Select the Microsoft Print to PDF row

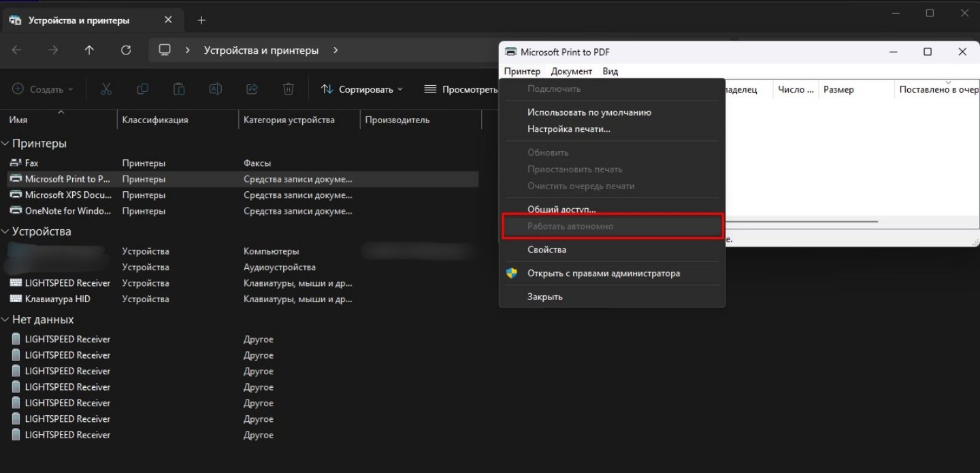243,179
